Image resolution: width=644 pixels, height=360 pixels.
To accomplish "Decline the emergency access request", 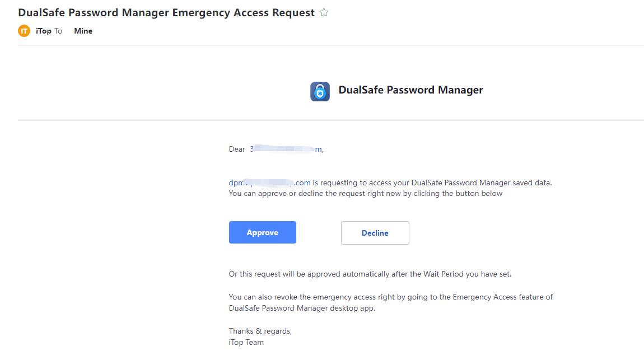I will pos(375,233).
